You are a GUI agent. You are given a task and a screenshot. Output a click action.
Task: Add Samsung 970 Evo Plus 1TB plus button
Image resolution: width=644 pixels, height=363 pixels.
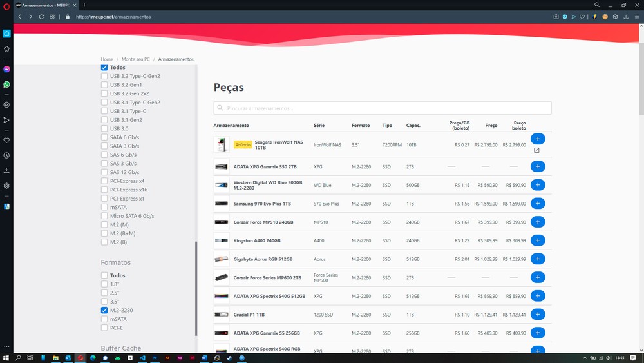click(538, 204)
